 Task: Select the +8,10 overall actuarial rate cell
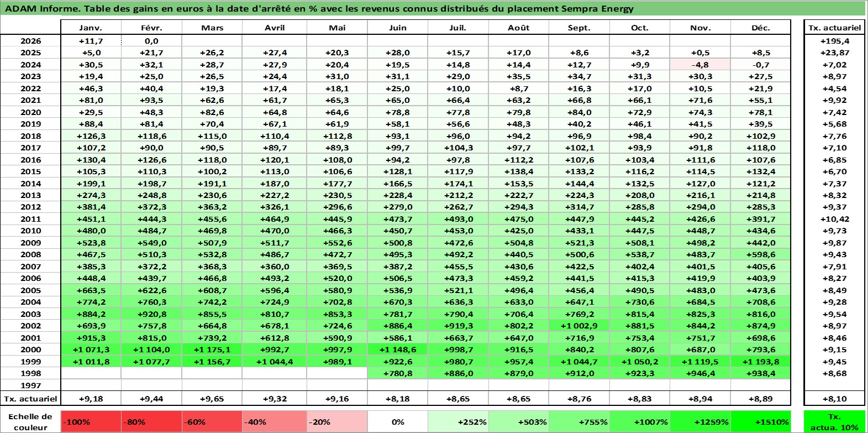point(834,398)
